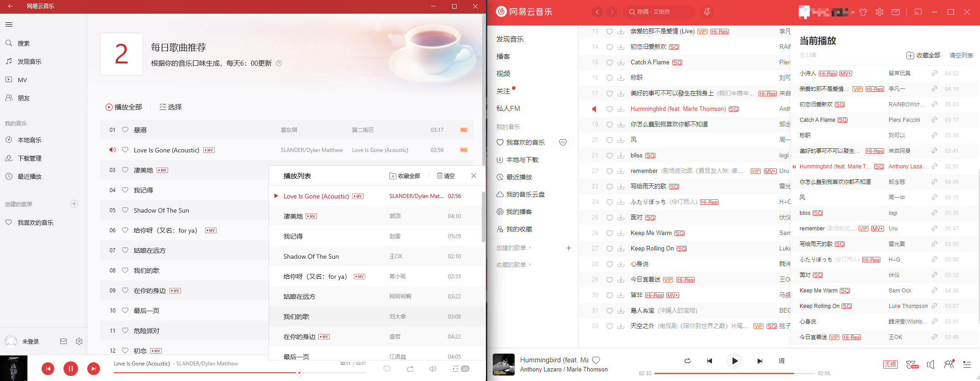This screenshot has width=980, height=381.
Task: Click 收藏全部 in the 播放列表 popup
Action: pyautogui.click(x=405, y=176)
